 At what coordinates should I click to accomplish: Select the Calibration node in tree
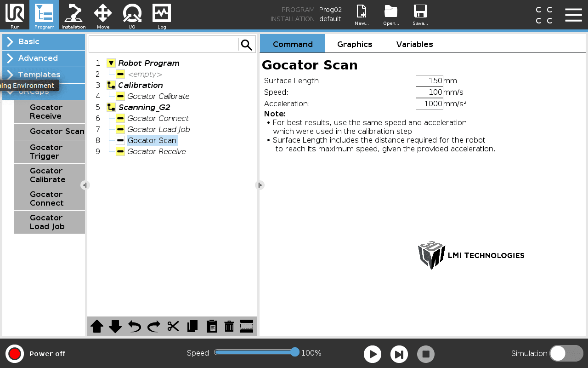pyautogui.click(x=140, y=85)
